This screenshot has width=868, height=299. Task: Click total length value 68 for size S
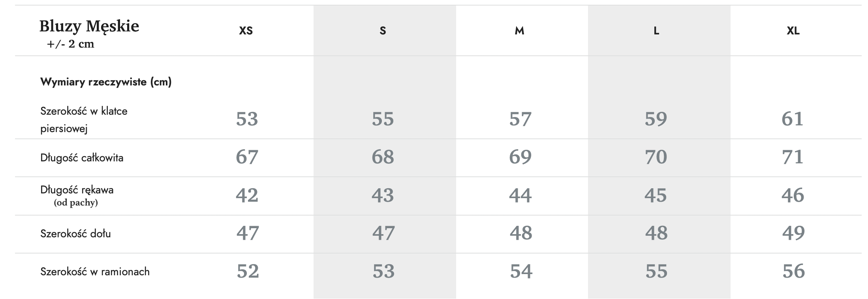383,157
